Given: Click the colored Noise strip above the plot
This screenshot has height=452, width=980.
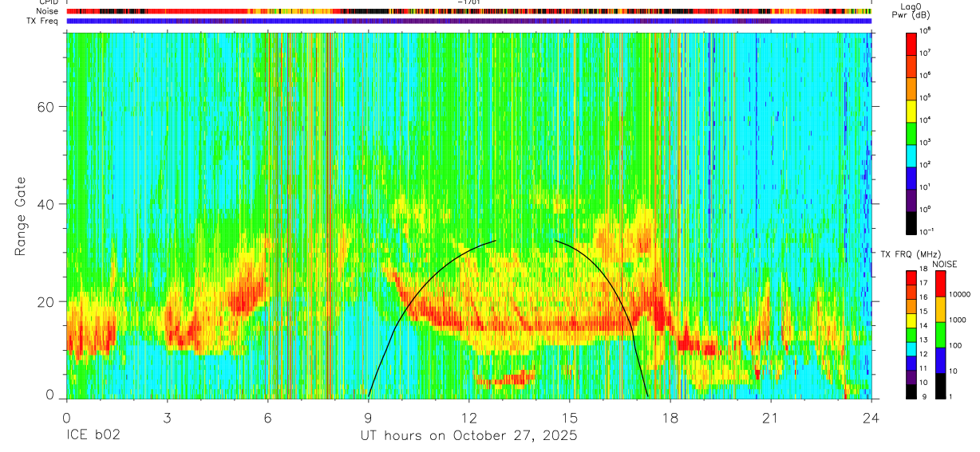Looking at the screenshot, I should point(468,11).
